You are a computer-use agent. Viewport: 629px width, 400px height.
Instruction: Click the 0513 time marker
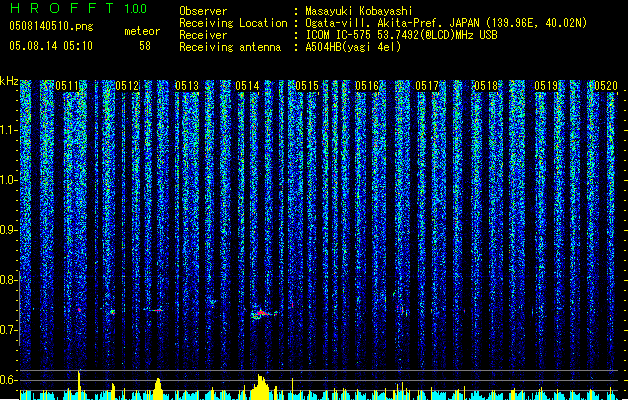click(x=187, y=86)
